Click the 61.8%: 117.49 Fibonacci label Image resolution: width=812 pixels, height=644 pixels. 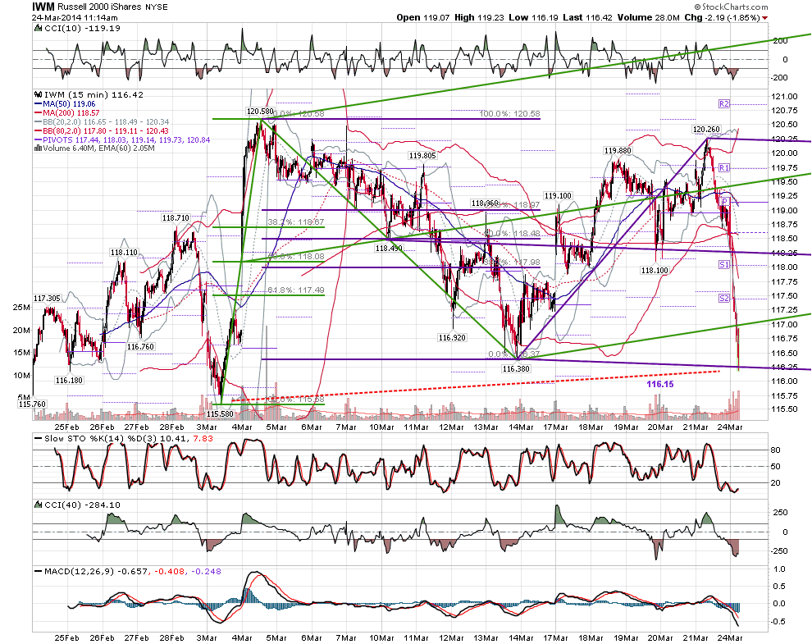(x=296, y=290)
